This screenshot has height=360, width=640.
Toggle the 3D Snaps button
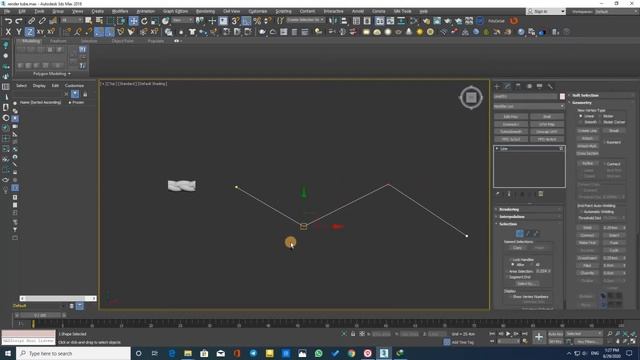[x=236, y=21]
